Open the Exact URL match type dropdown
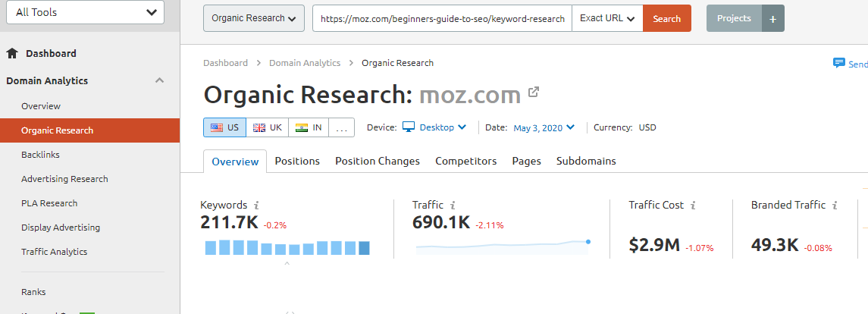Screen dimensions: 868x314 pyautogui.click(x=607, y=18)
